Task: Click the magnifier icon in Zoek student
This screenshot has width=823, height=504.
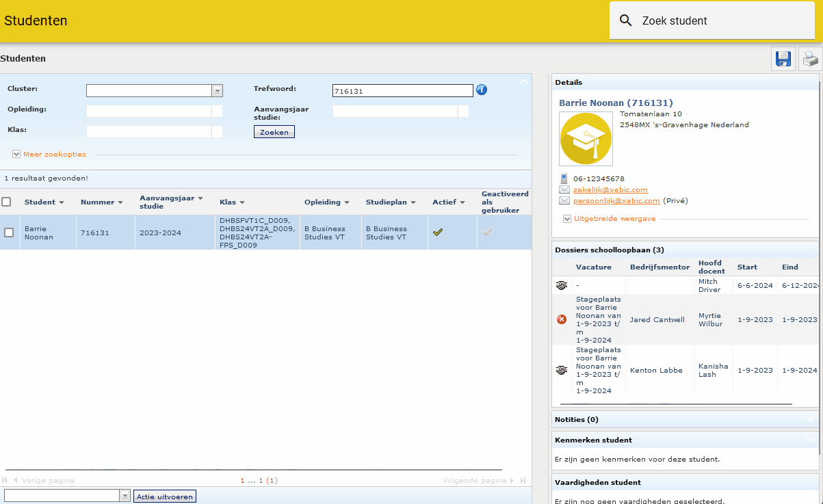Action: coord(625,21)
